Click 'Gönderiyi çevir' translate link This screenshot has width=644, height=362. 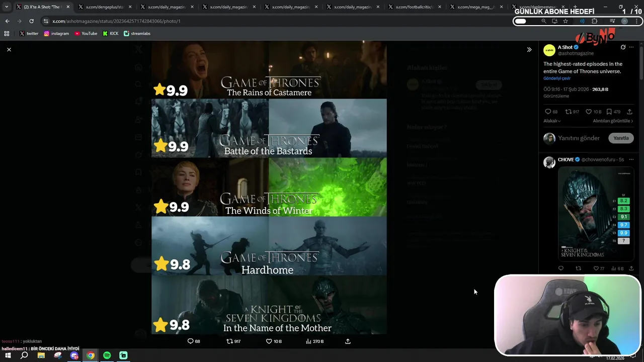pos(557,78)
